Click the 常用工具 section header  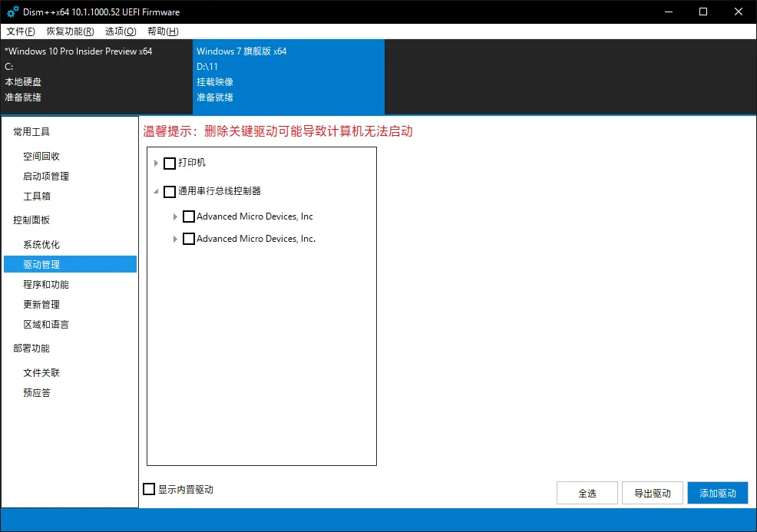tap(31, 132)
